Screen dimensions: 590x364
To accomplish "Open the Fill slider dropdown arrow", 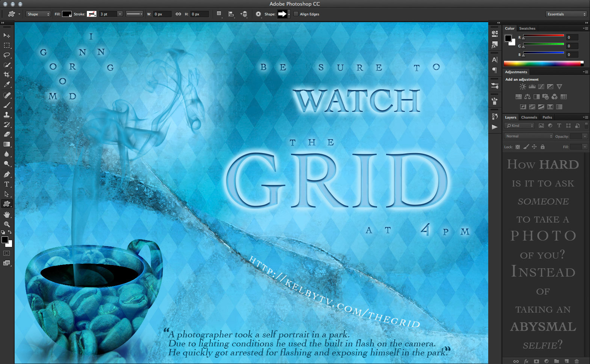I will [585, 147].
